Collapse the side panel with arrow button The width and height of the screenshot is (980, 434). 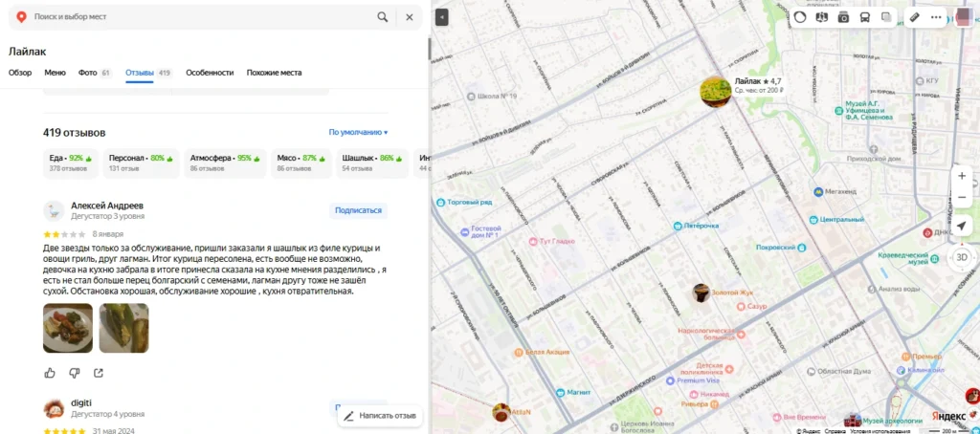click(442, 17)
